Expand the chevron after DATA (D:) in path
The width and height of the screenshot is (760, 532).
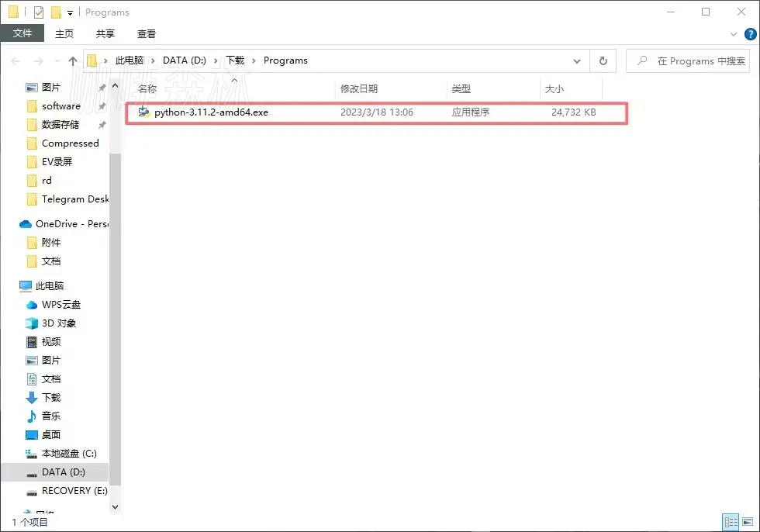[216, 60]
